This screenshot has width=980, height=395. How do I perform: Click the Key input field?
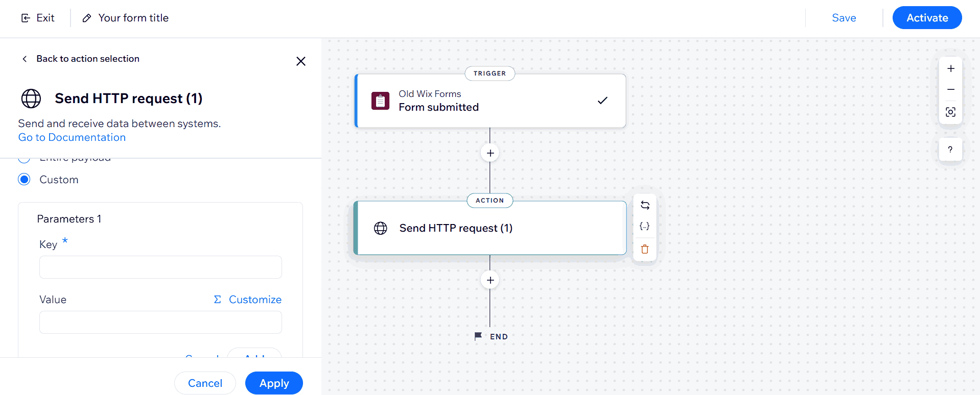point(160,267)
